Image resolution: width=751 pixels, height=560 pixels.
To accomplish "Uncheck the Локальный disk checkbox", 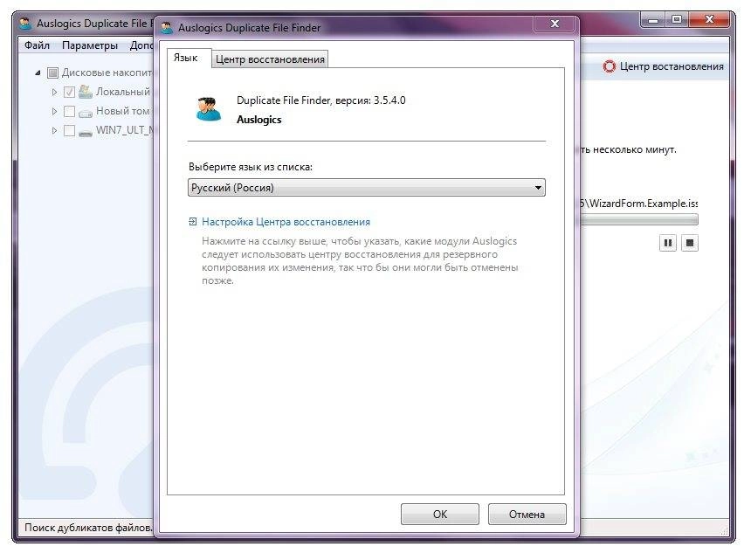I will 69,92.
